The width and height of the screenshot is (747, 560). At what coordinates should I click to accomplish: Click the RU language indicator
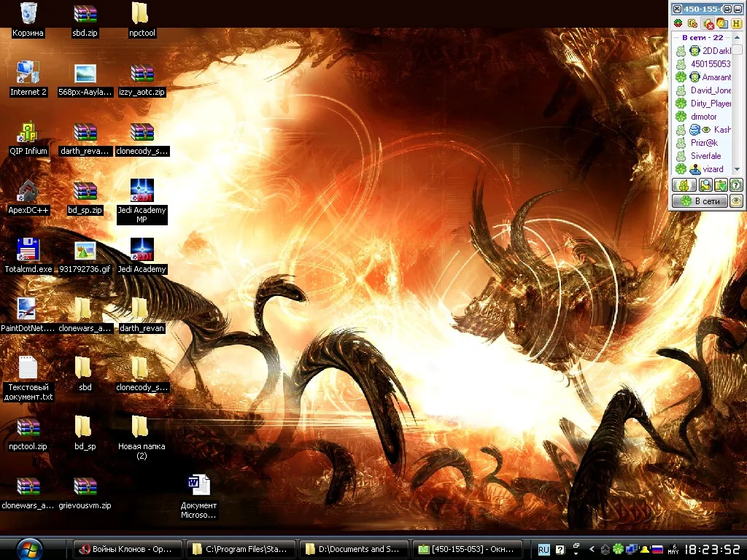[x=543, y=550]
